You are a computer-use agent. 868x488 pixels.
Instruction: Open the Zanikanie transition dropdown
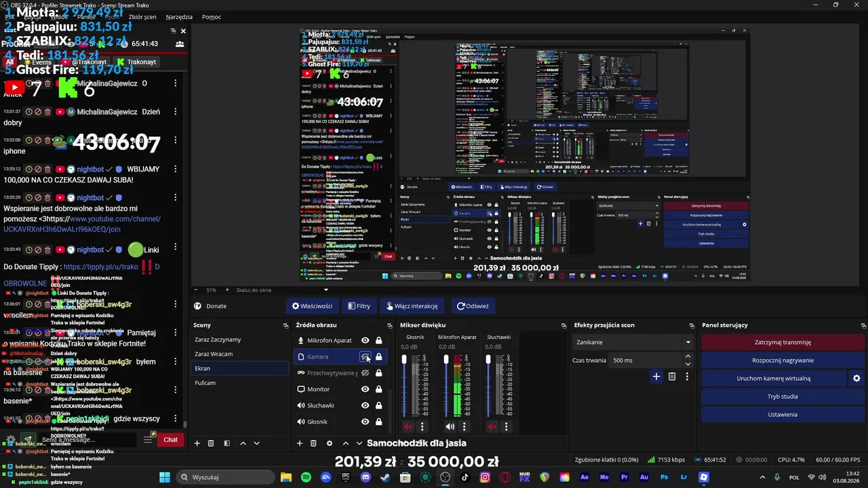click(633, 342)
